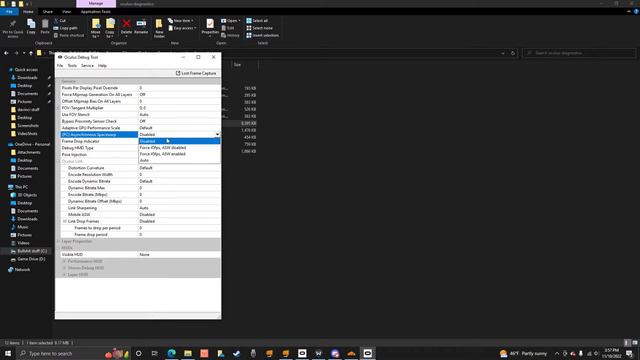The width and height of the screenshot is (640, 360).
Task: Click the Windows Start button
Action: [x=8, y=353]
